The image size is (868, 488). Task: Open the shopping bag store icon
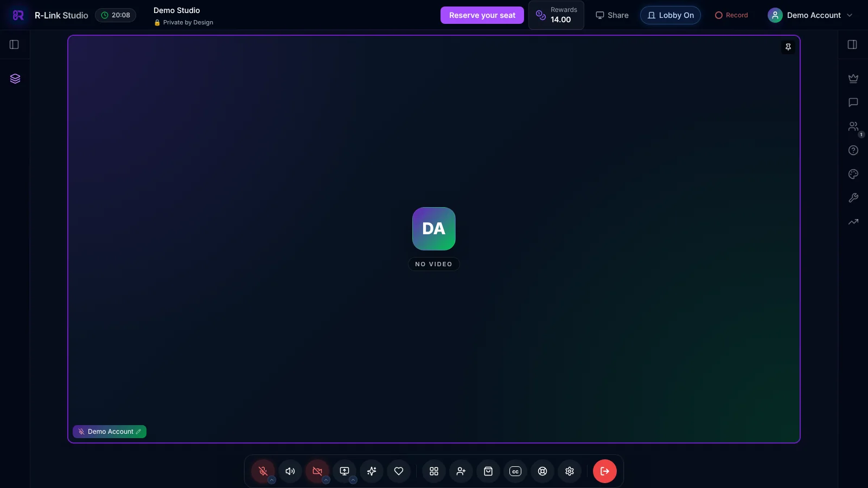click(488, 471)
